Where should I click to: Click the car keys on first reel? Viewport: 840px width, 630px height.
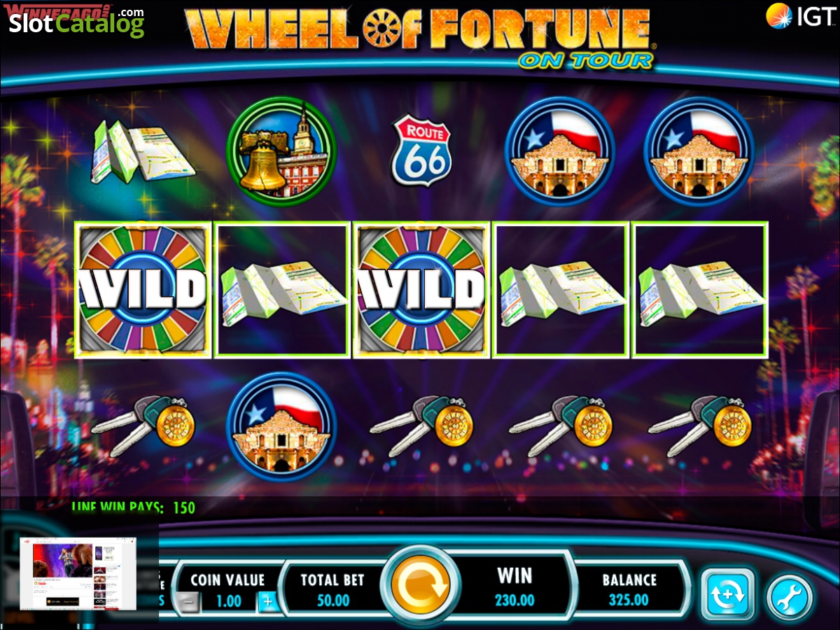[x=143, y=424]
